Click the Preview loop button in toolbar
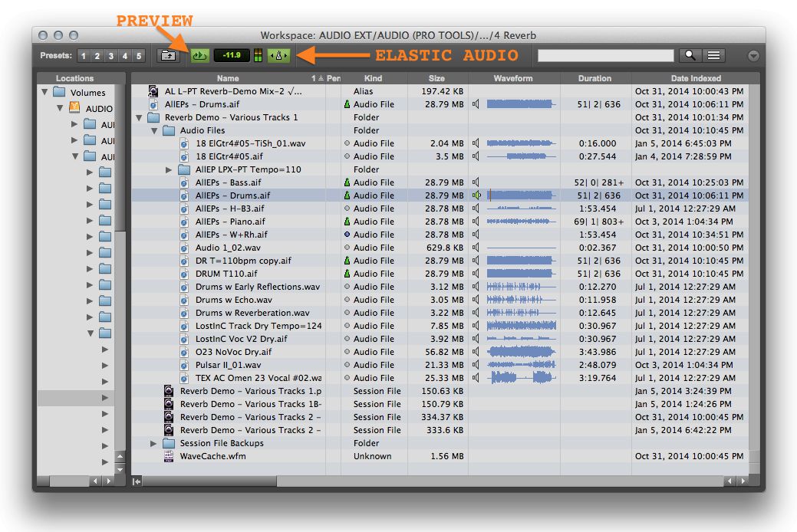This screenshot has height=532, width=797. 199,55
